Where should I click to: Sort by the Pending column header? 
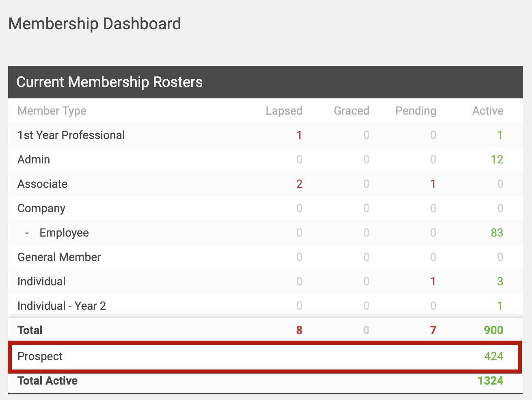point(415,111)
